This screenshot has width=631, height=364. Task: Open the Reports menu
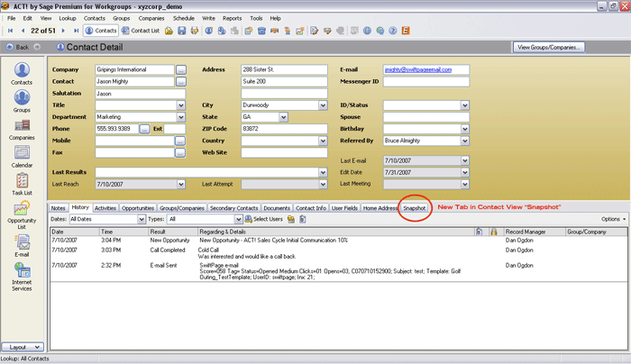click(x=233, y=19)
